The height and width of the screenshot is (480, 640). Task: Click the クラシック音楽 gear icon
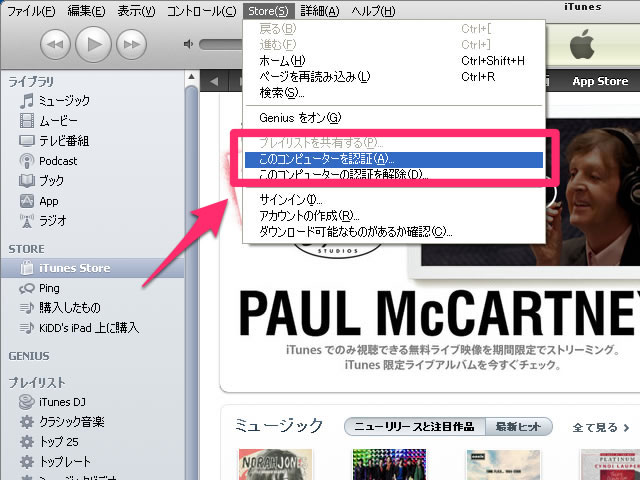[27, 422]
